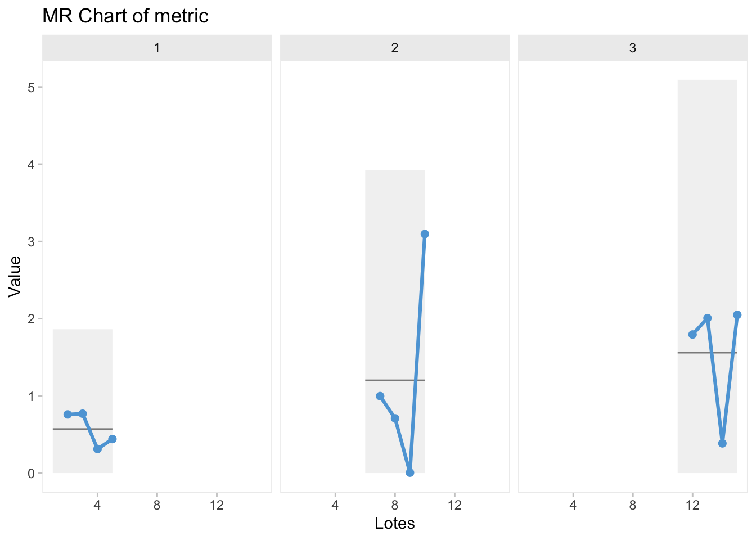Click the x-axis tick label 8 in panel 1
Image resolution: width=756 pixels, height=540 pixels.
pyautogui.click(x=157, y=505)
